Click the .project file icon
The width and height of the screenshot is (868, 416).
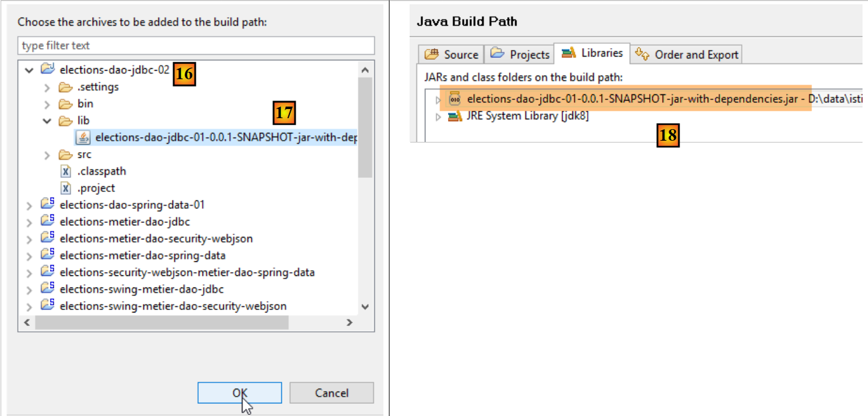[x=66, y=188]
